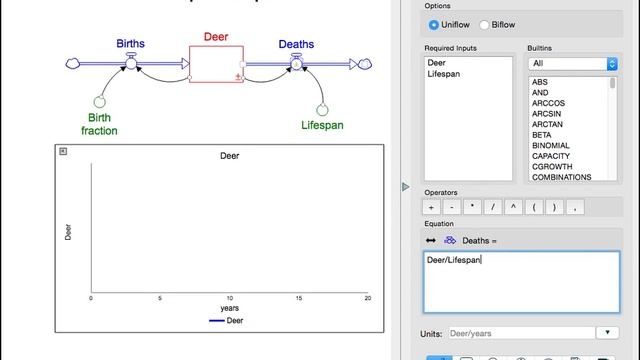Screen dimensions: 640x360
Task: Insert the minus operator
Action: point(452,207)
